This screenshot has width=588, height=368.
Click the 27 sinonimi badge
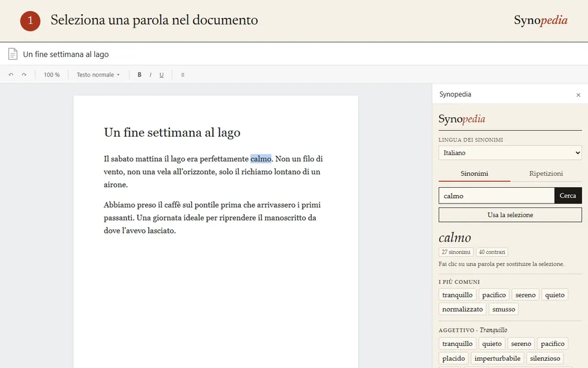(456, 252)
